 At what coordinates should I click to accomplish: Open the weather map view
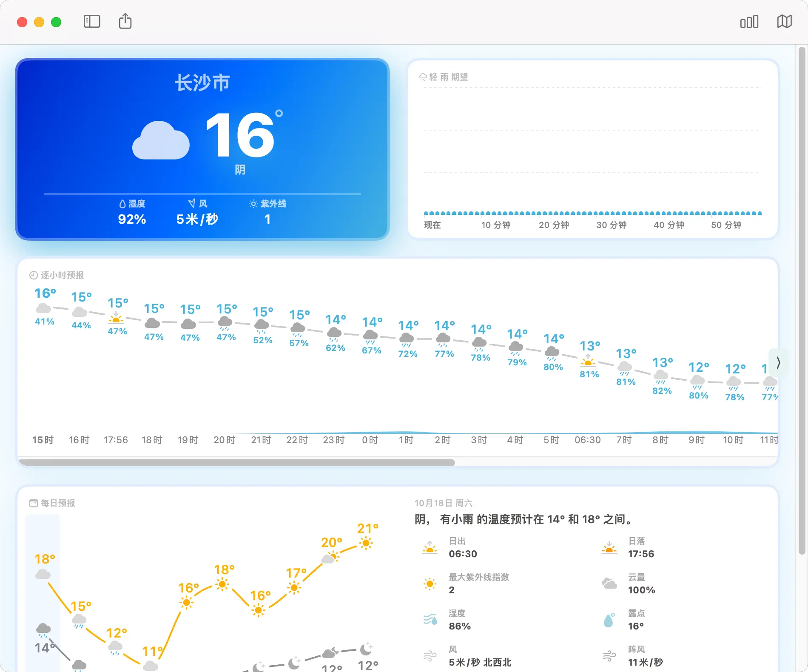784,22
